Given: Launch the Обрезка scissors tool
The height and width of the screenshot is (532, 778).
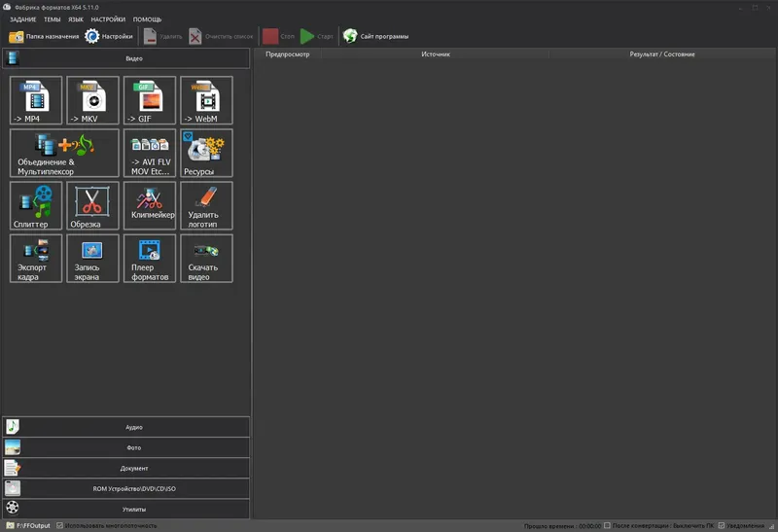Looking at the screenshot, I should (x=92, y=205).
